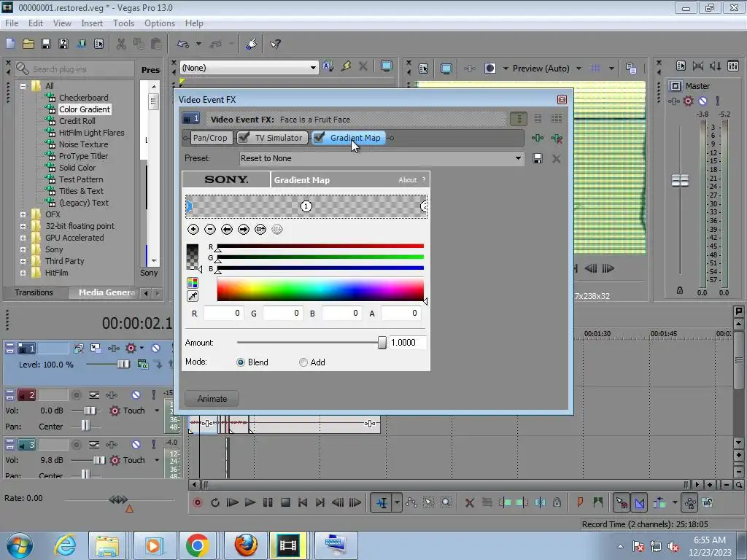
Task: Pause playback in the transport bar
Action: 268,502
